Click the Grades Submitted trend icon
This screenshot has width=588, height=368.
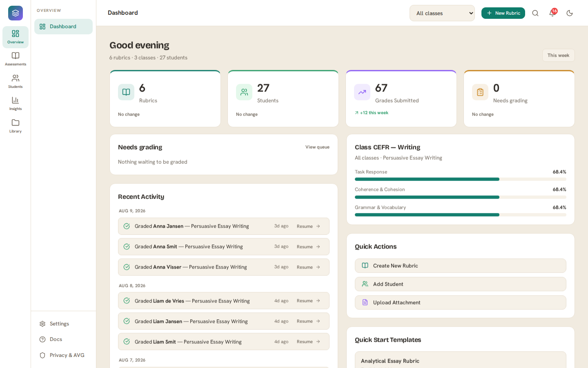362,92
